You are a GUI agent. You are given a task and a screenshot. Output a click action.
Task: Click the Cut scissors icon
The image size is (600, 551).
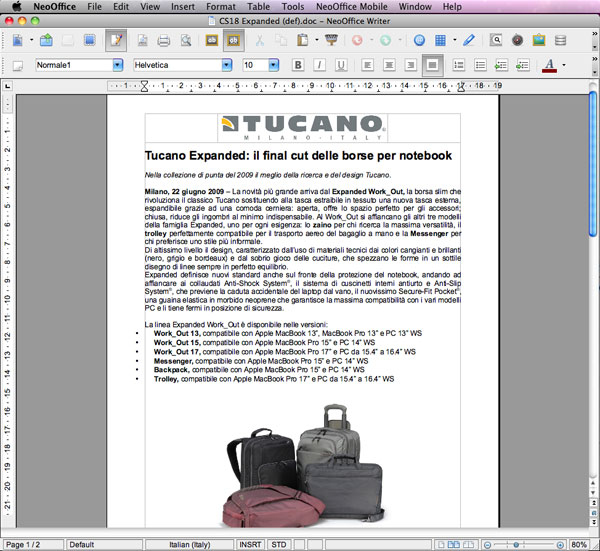[259, 40]
